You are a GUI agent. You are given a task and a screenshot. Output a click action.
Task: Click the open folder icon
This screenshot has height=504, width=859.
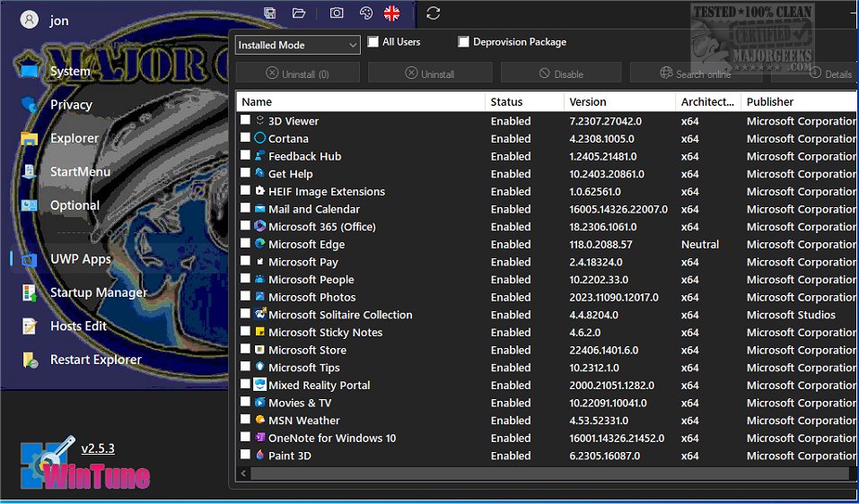point(299,13)
